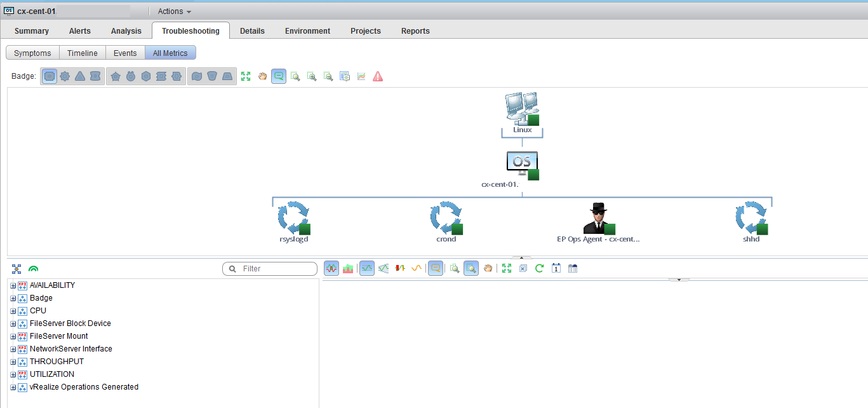The image size is (868, 408).
Task: Click the Timeline button
Action: tap(83, 53)
